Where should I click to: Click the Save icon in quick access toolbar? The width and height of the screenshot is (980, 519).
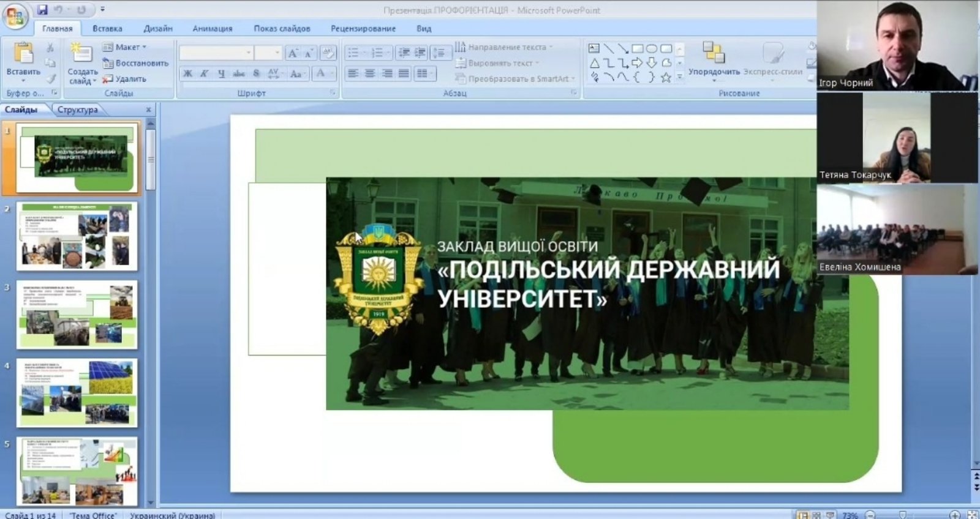[x=42, y=10]
